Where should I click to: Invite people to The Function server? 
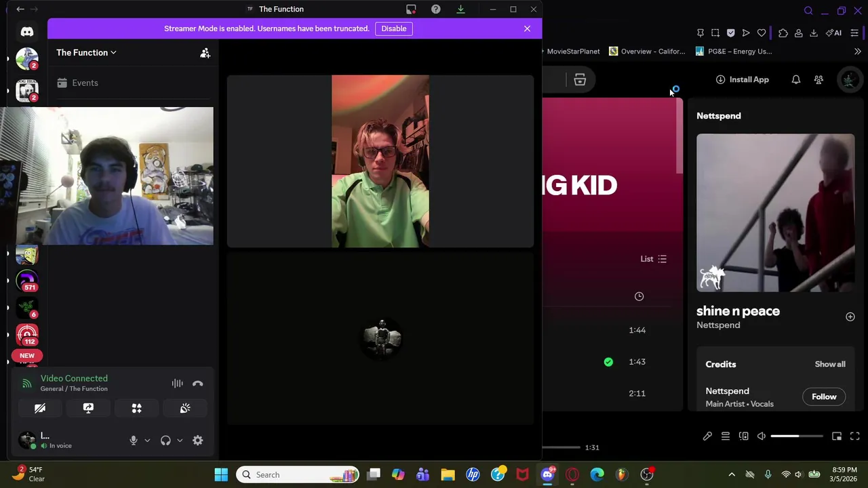click(205, 53)
